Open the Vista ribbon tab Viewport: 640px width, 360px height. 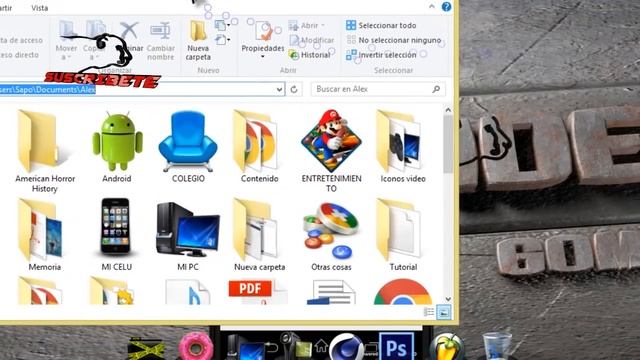pyautogui.click(x=39, y=8)
